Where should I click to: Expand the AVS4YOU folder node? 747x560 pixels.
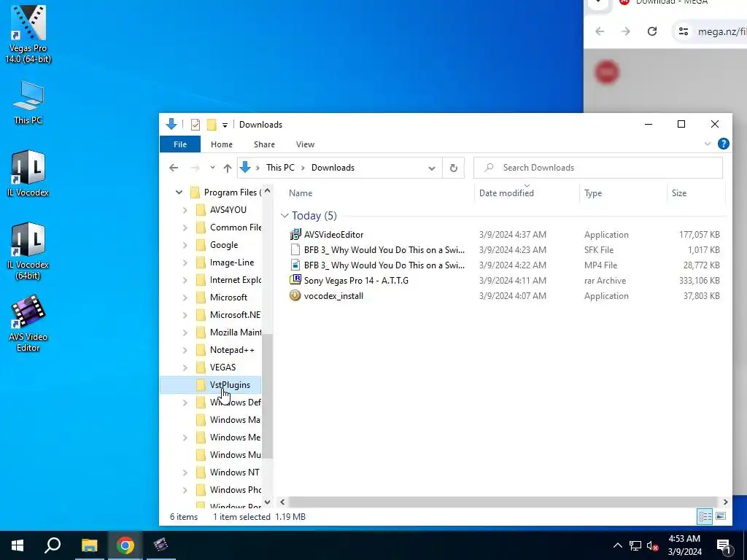(185, 210)
